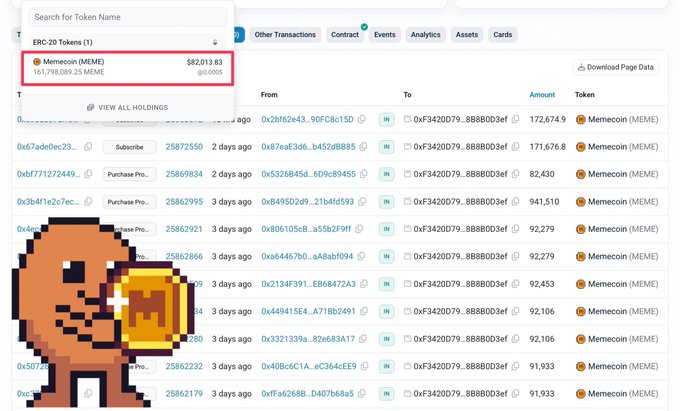Open the Assets tab
The width and height of the screenshot is (680, 411).
click(x=467, y=35)
